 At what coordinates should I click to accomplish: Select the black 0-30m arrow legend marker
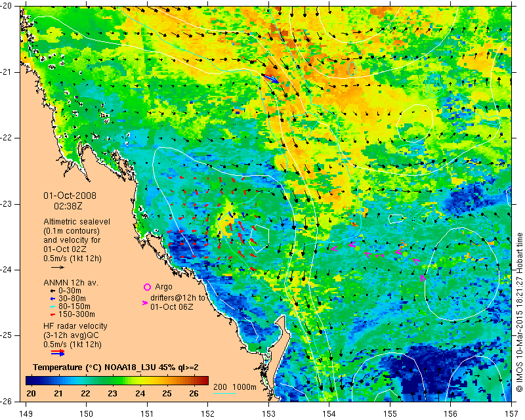tap(52, 291)
